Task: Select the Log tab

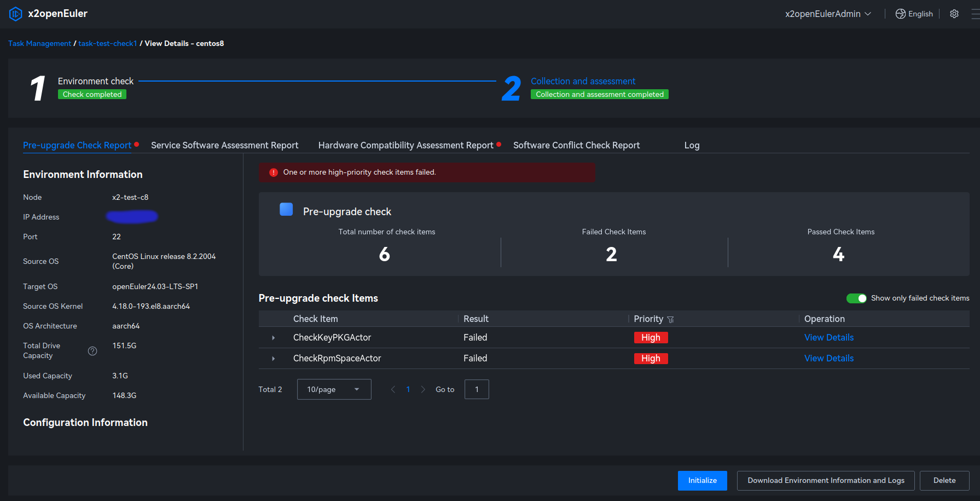Action: coord(692,145)
